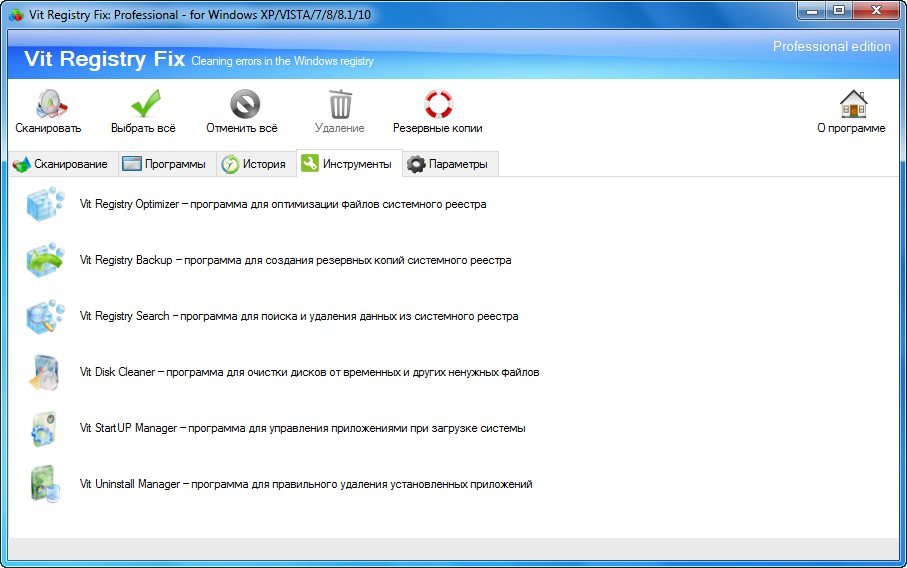This screenshot has height=568, width=907.
Task: Click the Vit StartUP Manager description link
Action: [x=303, y=428]
